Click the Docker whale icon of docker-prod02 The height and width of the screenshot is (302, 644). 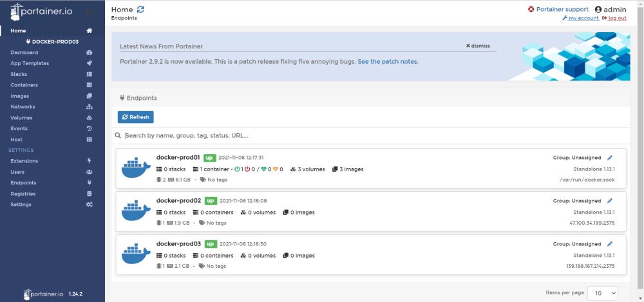click(136, 211)
